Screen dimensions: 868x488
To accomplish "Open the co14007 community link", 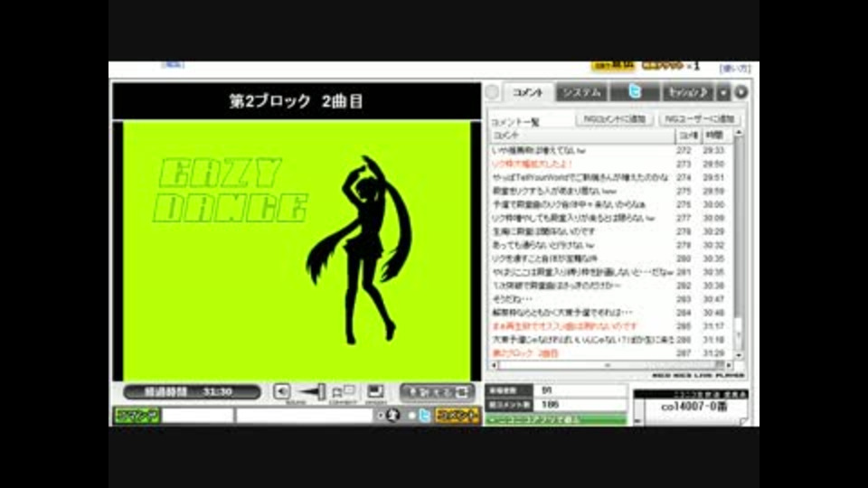I will point(693,407).
